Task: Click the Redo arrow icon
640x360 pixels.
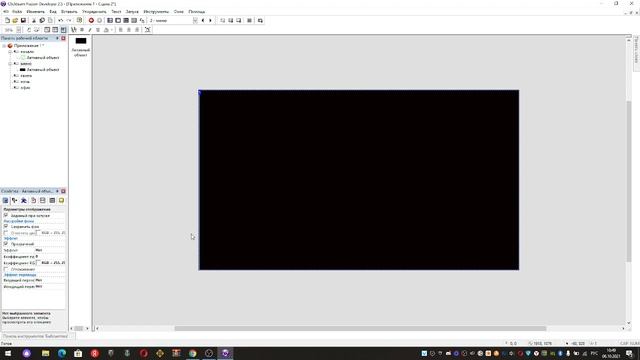Action: [69, 20]
